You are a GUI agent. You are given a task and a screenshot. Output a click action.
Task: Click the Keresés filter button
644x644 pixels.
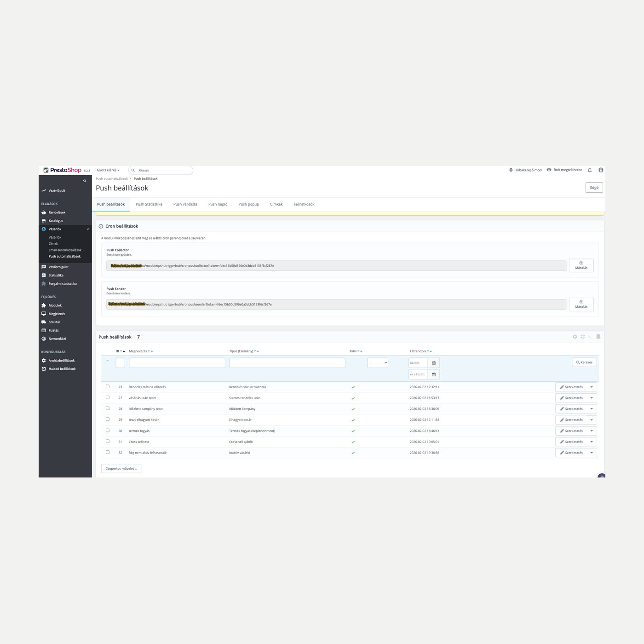coord(585,362)
